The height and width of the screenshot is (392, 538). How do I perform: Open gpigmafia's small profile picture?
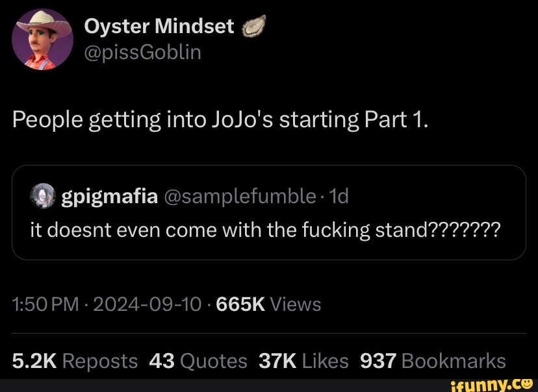pyautogui.click(x=44, y=196)
